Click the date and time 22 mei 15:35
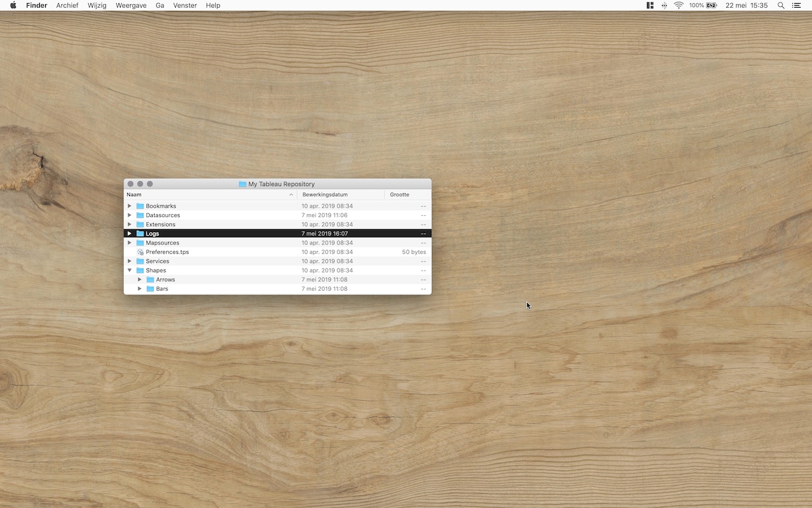 (x=747, y=5)
